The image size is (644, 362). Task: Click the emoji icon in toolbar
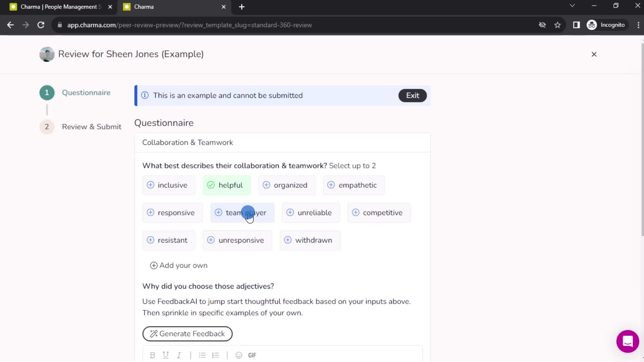point(239,355)
